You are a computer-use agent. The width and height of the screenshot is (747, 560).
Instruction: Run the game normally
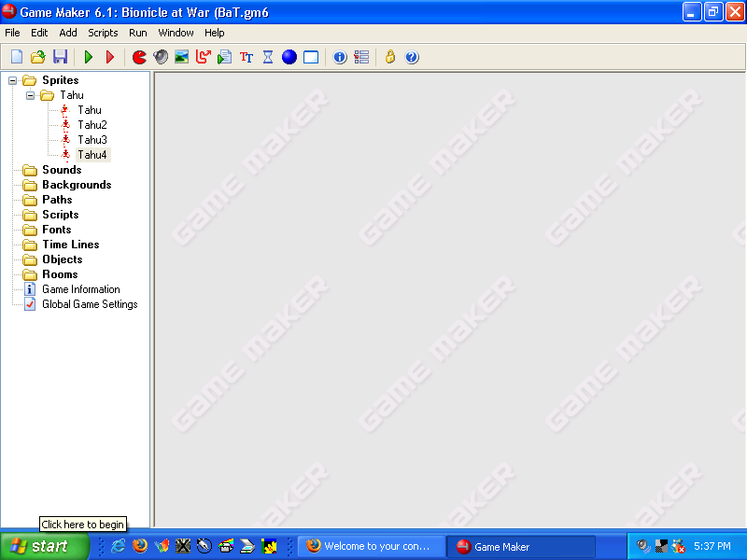[x=87, y=57]
